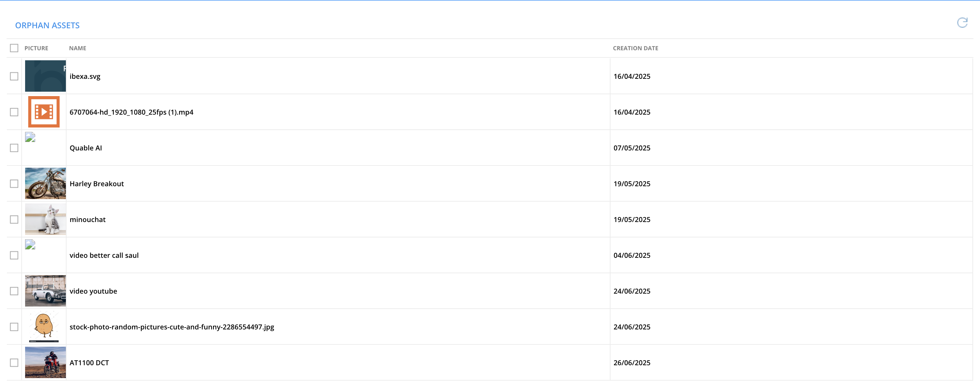980x385 pixels.
Task: Click the potato cartoon thumbnail
Action: coord(44,326)
